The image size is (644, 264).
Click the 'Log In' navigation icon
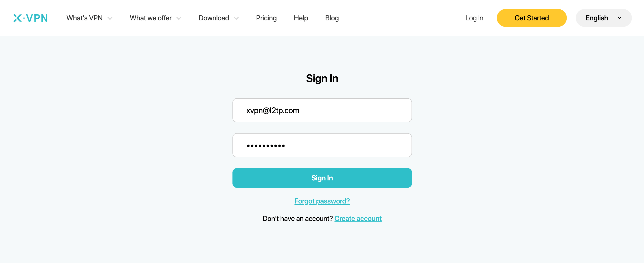point(474,18)
